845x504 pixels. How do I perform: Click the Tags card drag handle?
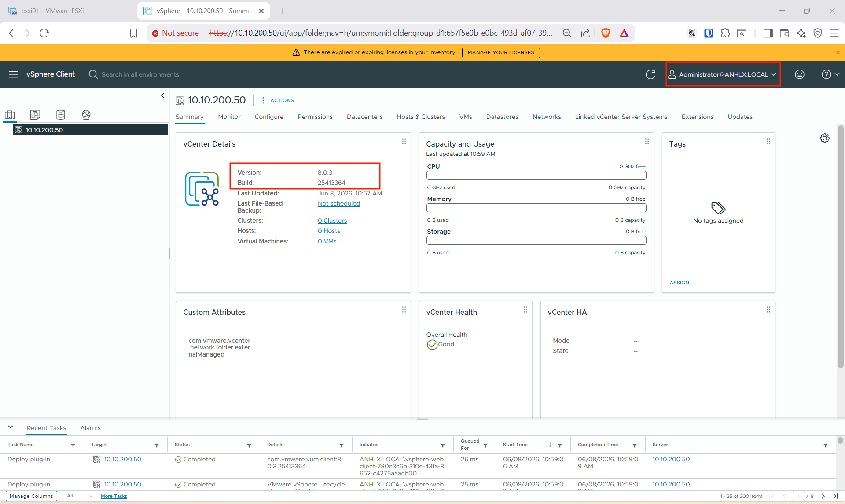[x=768, y=141]
